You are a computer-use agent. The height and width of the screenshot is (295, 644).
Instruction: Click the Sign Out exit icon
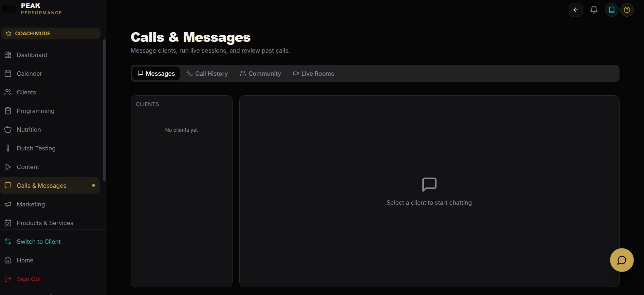tap(8, 279)
